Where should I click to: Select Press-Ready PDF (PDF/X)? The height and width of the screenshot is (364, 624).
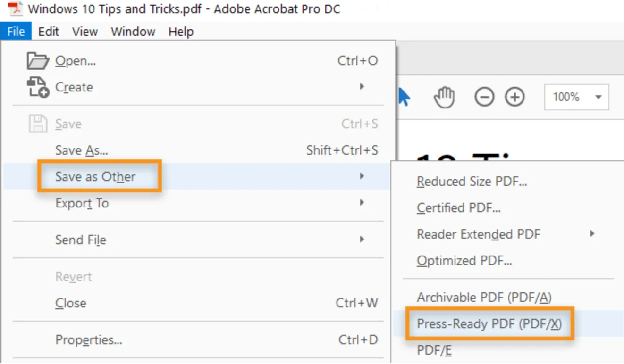[x=489, y=324]
